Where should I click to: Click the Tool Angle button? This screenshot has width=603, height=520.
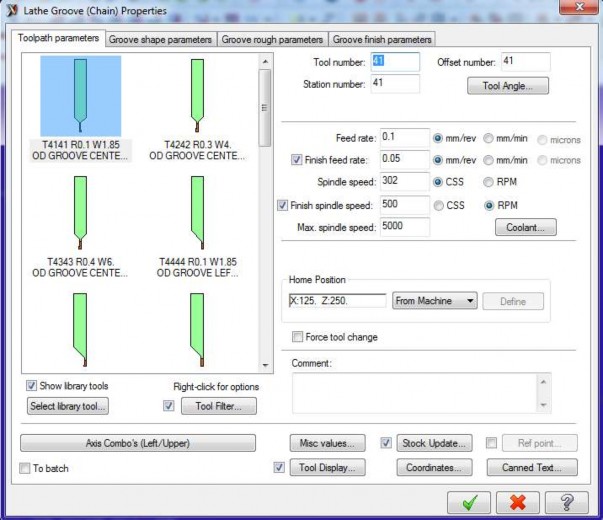coord(508,86)
